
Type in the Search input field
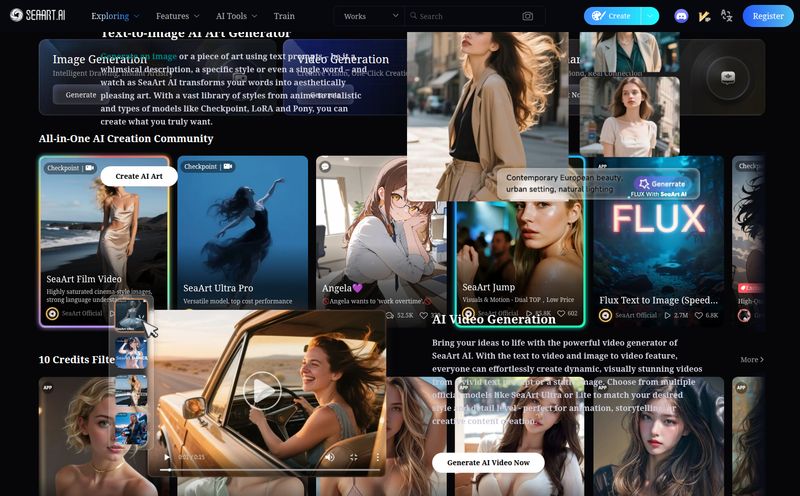coord(465,16)
